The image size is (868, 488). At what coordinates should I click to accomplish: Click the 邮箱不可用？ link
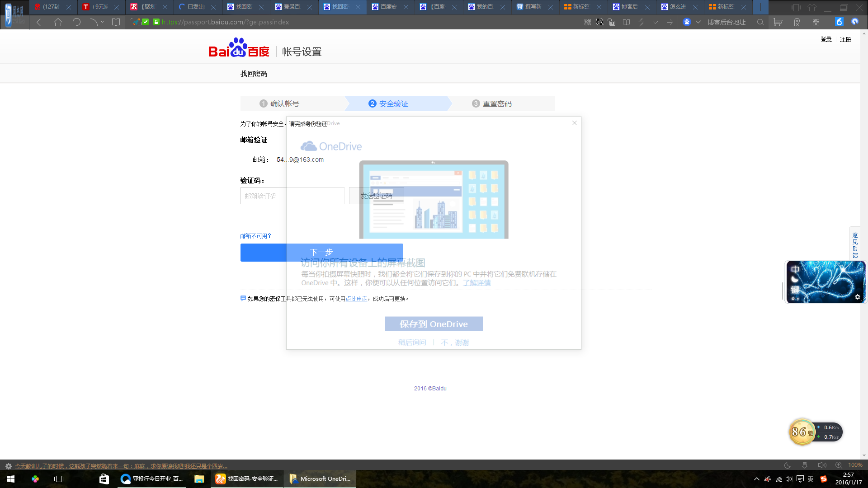tap(256, 236)
